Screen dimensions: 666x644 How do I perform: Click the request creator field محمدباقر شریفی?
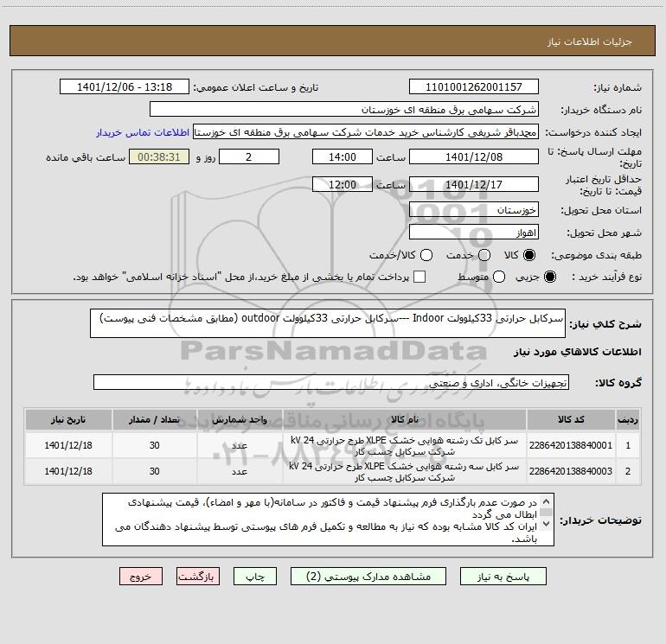366,131
